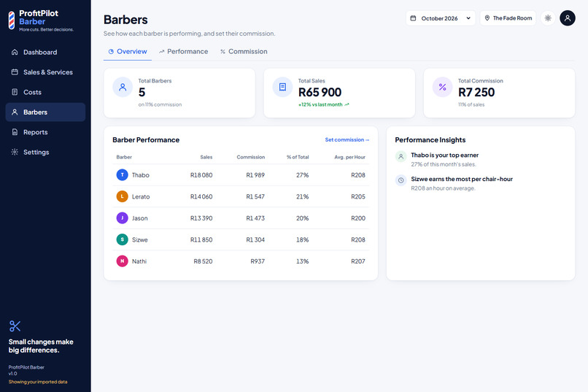Open The Fade Room location selector
Image resolution: width=588 pixels, height=392 pixels.
[x=508, y=18]
